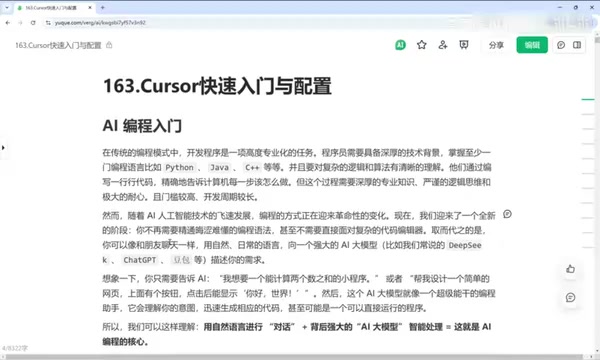Click browser back arrow
The height and width of the screenshot is (360, 600).
8,23
